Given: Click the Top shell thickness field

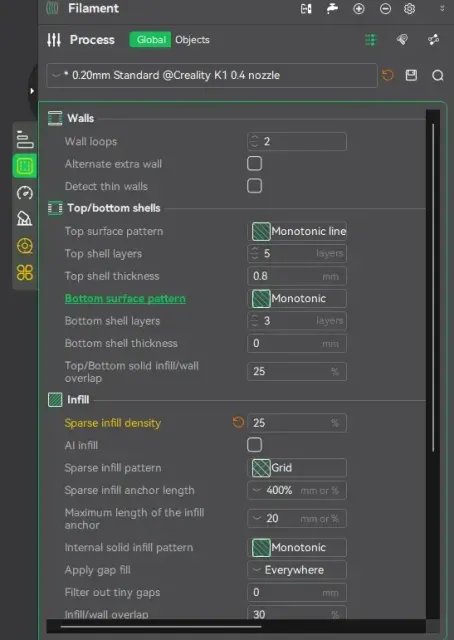Looking at the screenshot, I should coord(297,276).
